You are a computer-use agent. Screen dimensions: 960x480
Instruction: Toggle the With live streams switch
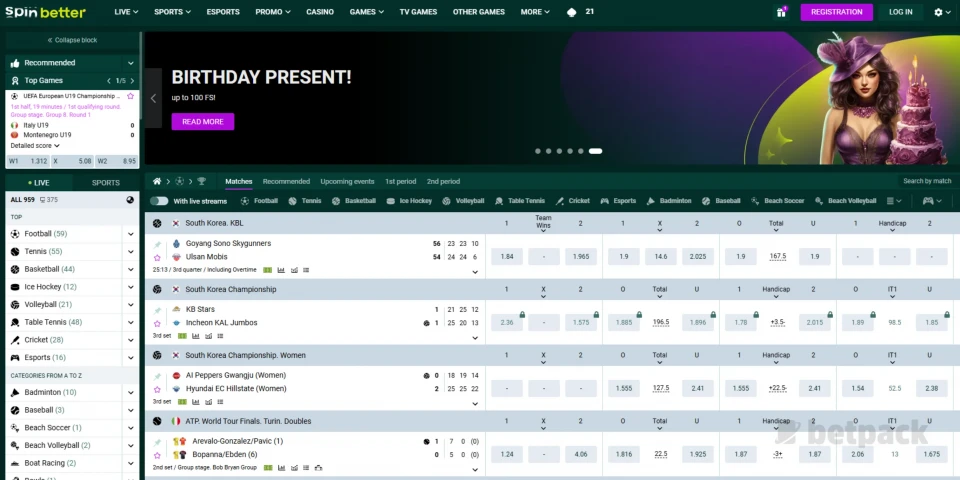click(159, 201)
